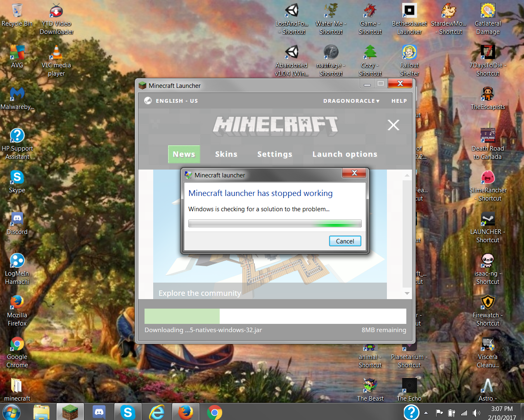Viewport: 524px width, 420px height.
Task: Open Discord desktop icon
Action: coord(17,224)
